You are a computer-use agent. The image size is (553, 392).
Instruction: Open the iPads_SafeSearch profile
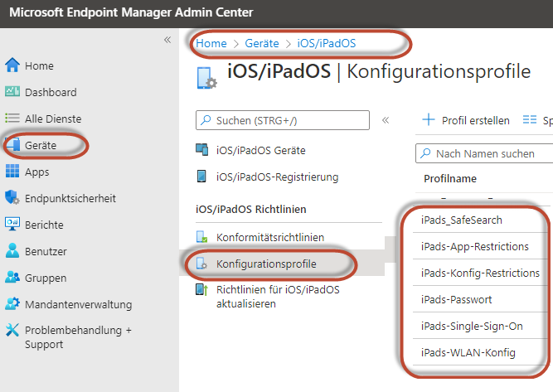pos(461,220)
